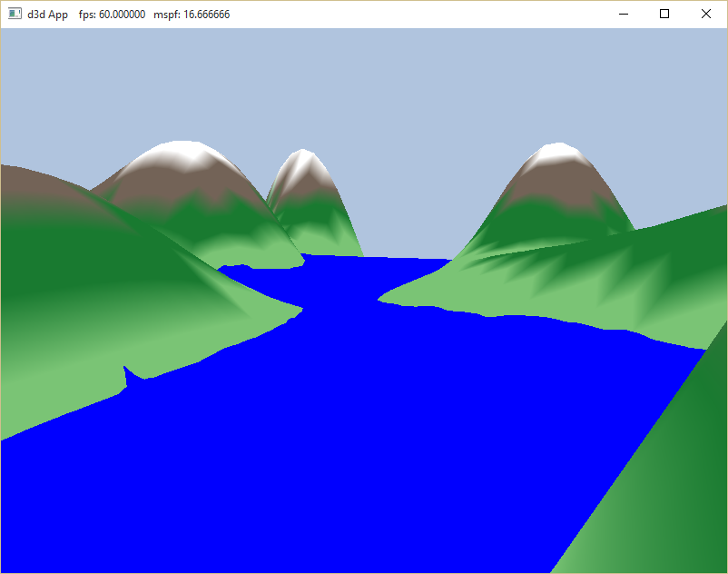Select the narrow middle mountain's snowy peak
This screenshot has width=728, height=574.
(300, 163)
